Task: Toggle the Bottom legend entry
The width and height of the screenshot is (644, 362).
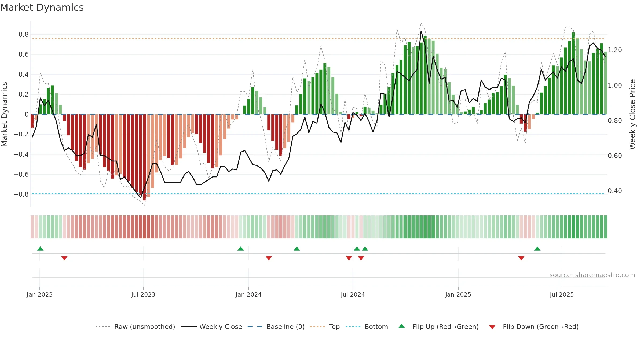Action: click(x=367, y=327)
